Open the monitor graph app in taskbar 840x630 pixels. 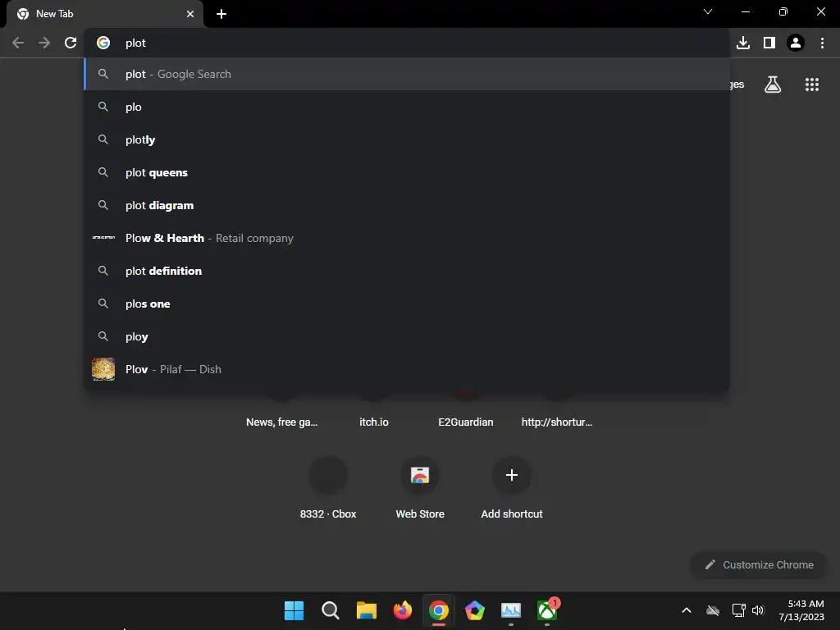click(511, 610)
